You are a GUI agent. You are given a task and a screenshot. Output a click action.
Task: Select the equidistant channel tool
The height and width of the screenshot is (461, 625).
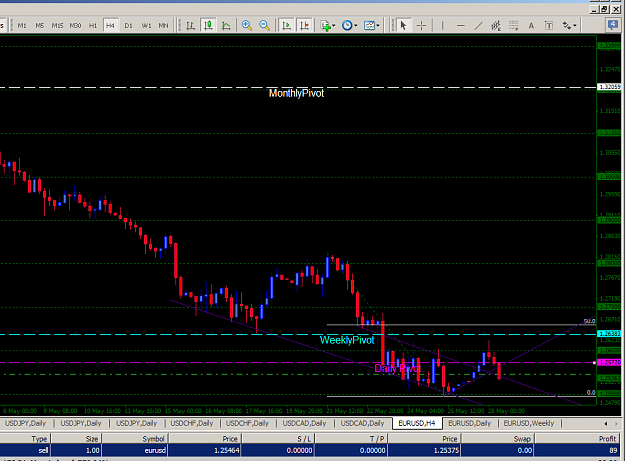[x=495, y=26]
